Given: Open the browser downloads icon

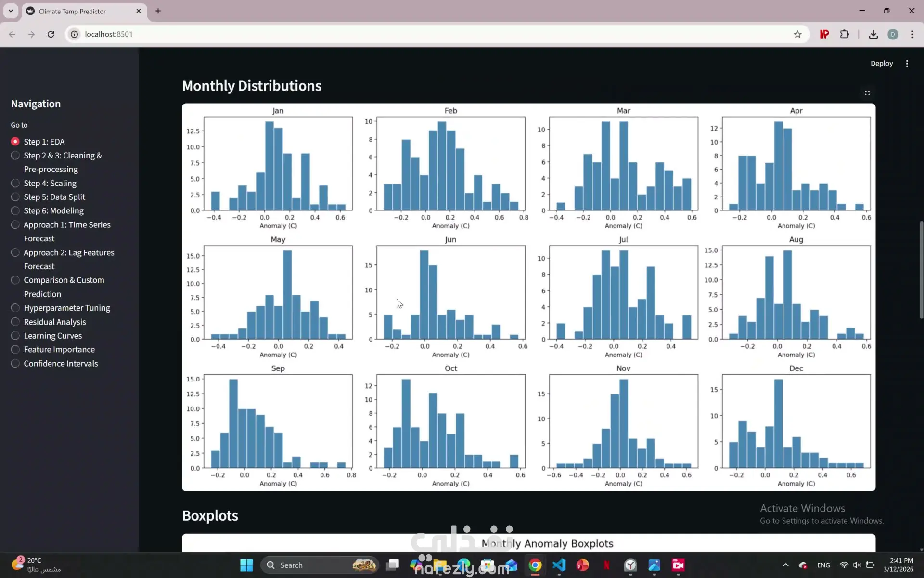Looking at the screenshot, I should pyautogui.click(x=873, y=34).
